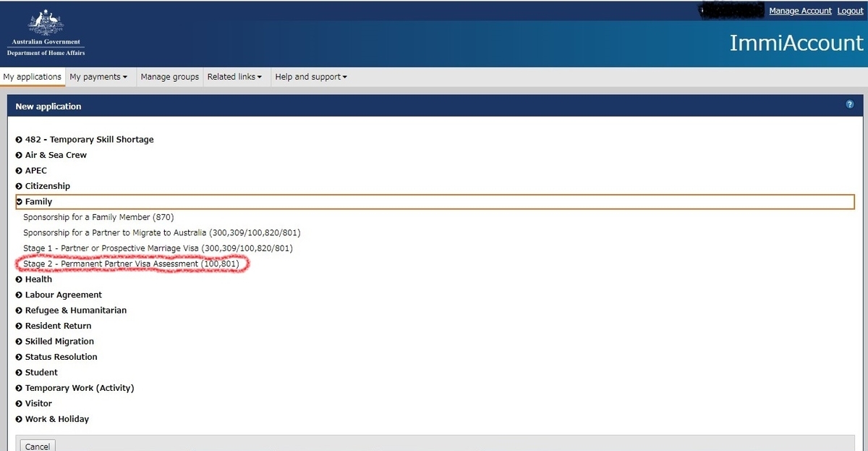Expand the Status Resolution category
The height and width of the screenshot is (451, 868).
pos(56,357)
